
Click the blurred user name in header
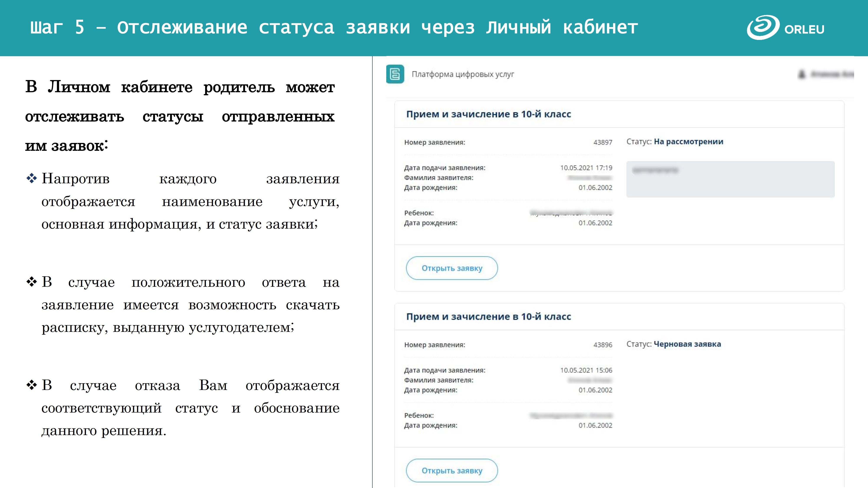coord(832,74)
